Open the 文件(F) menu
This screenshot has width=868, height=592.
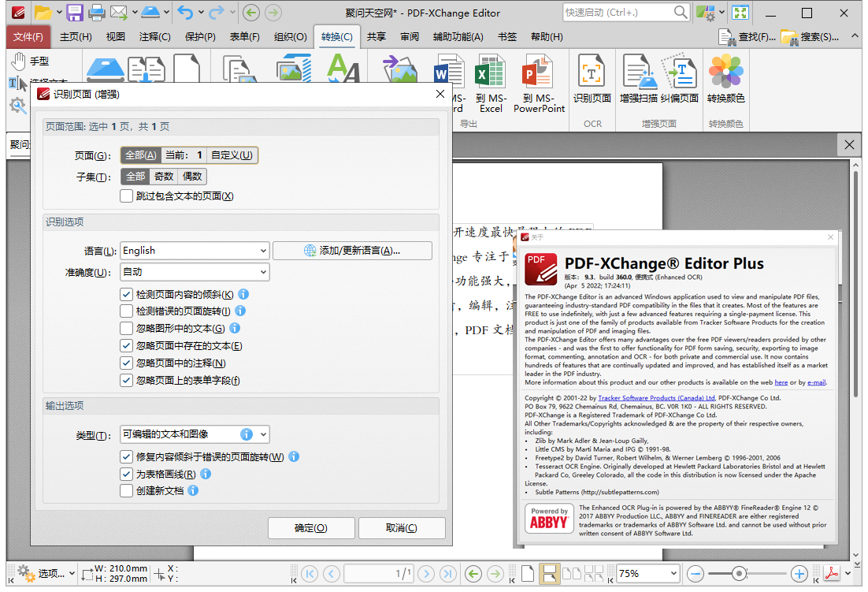[x=28, y=36]
